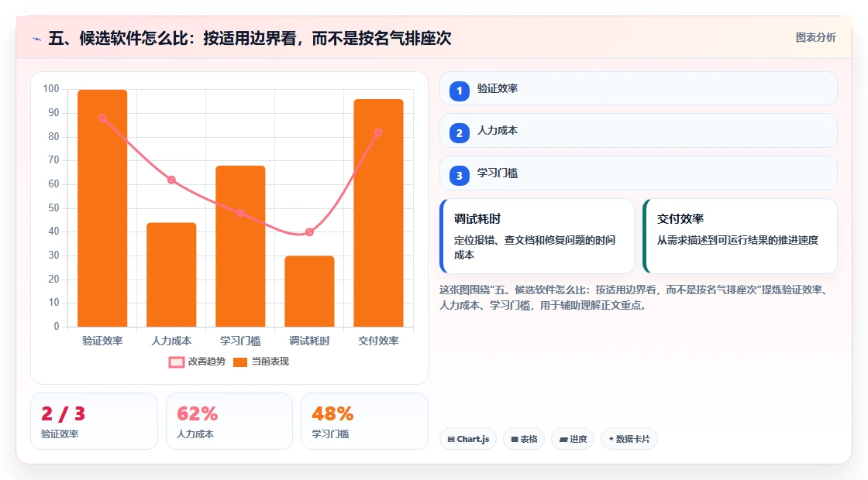Toggle the 当前表现 legend swatch
The width and height of the screenshot is (868, 480).
point(239,362)
